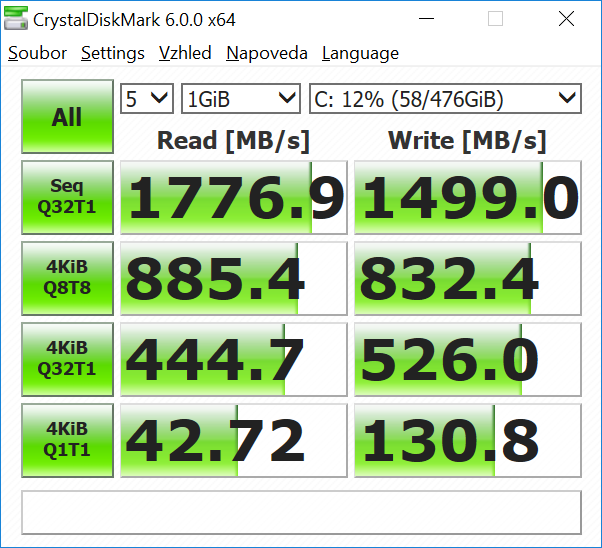Screen dimensions: 602x548
Task: Run all benchmarks with the All button
Action: (67, 117)
